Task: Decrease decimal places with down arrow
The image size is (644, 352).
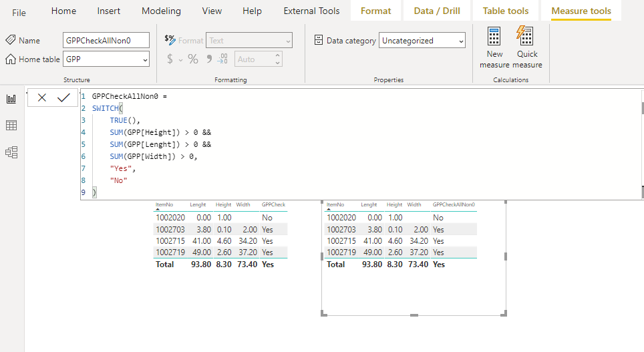Action: pyautogui.click(x=278, y=63)
